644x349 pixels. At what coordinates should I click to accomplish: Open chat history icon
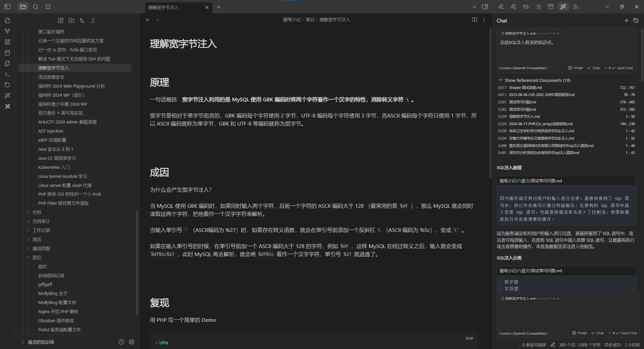point(636,20)
